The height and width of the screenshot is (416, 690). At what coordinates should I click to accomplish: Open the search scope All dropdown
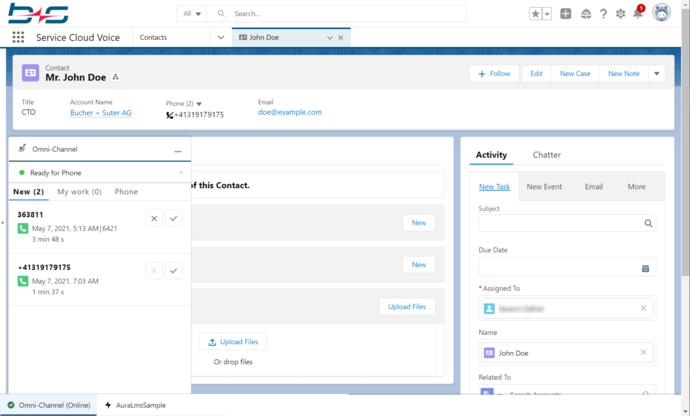(192, 14)
